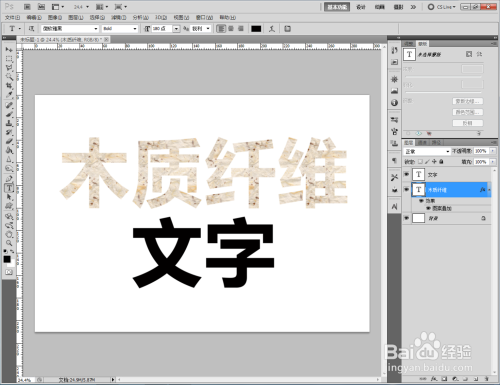
Task: Hide the background layer
Action: 406,218
